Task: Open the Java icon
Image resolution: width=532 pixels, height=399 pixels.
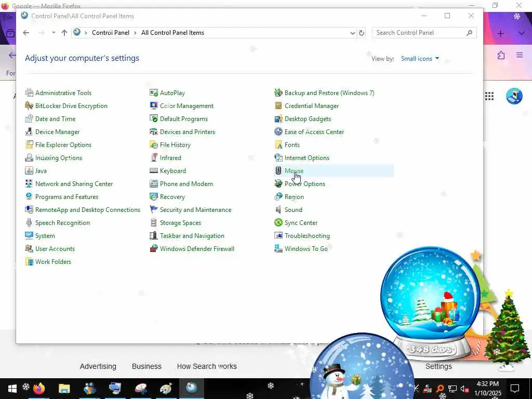Action: [x=29, y=170]
